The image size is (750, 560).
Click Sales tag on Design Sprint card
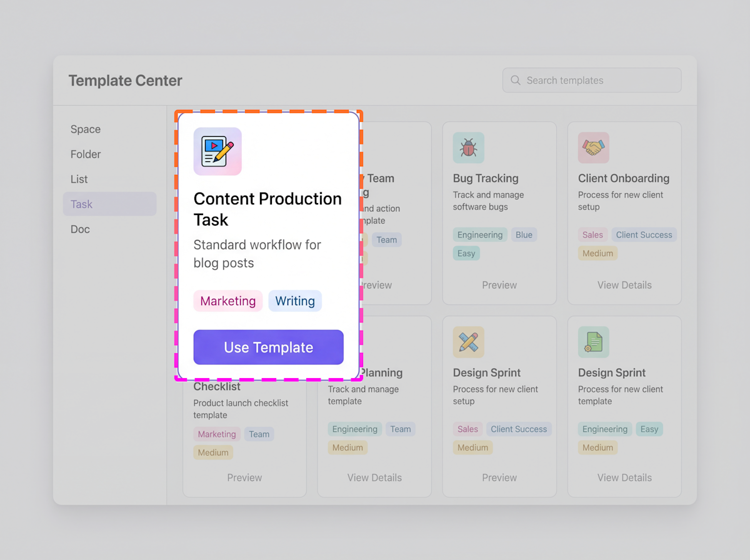click(x=467, y=429)
